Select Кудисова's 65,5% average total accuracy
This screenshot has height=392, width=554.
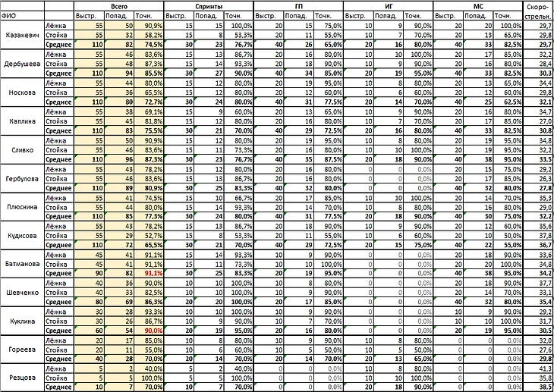(149, 245)
